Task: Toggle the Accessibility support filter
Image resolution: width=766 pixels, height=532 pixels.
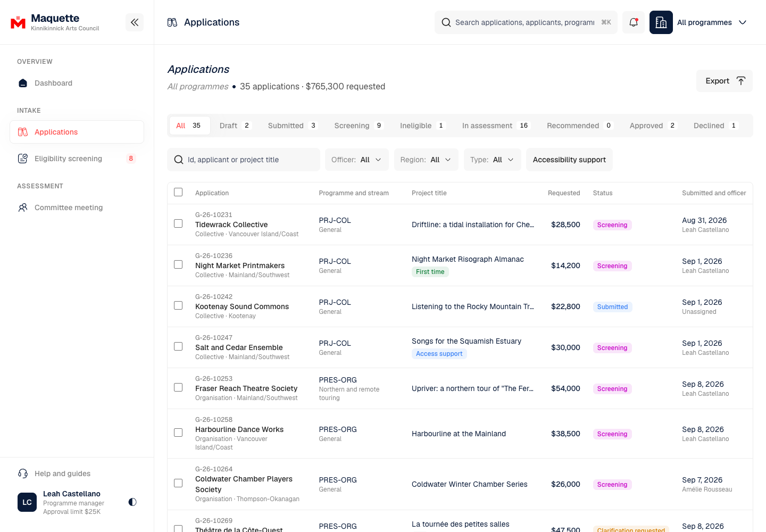Action: click(x=569, y=160)
